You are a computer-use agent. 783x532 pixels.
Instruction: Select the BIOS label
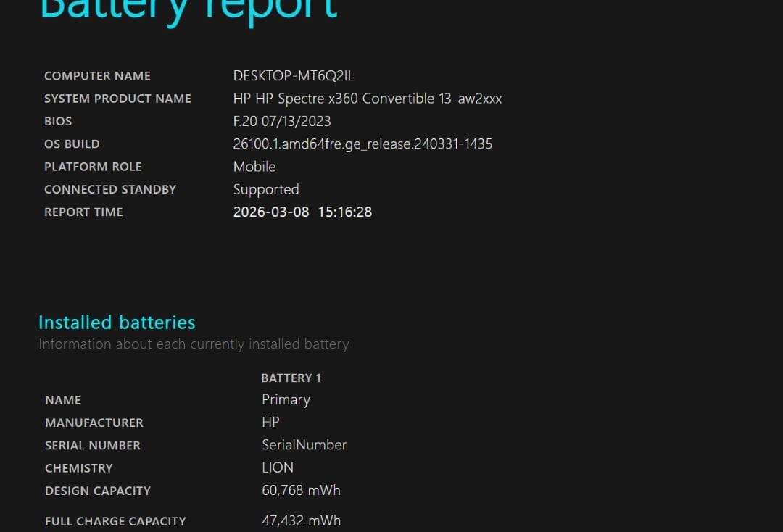(x=58, y=121)
